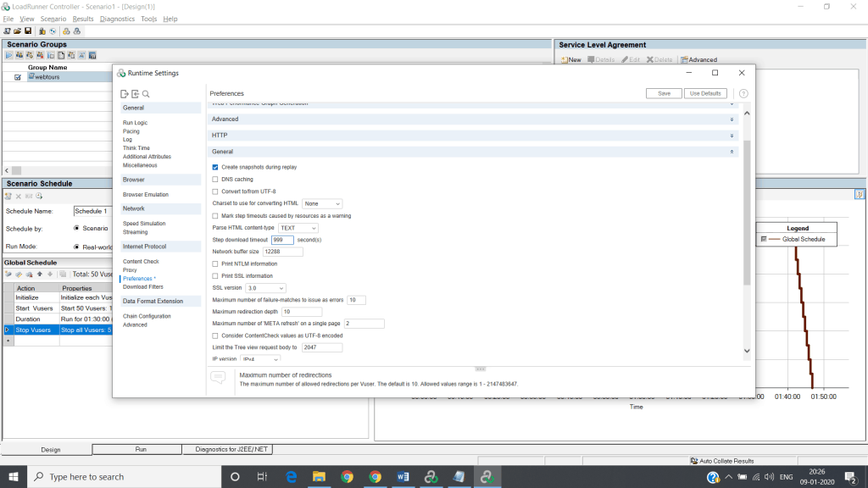Viewport: 868px width, 488px height.
Task: Save the scenario using the disk icon
Action: pyautogui.click(x=28, y=30)
